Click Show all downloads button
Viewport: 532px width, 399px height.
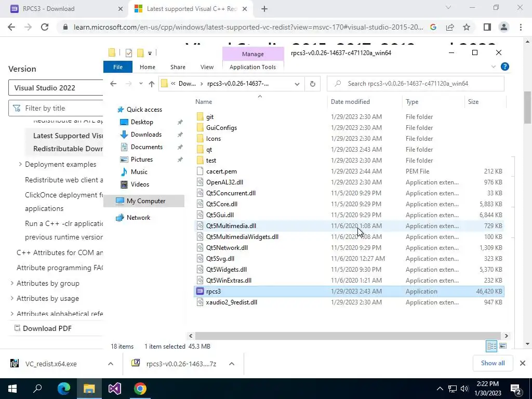(493, 363)
